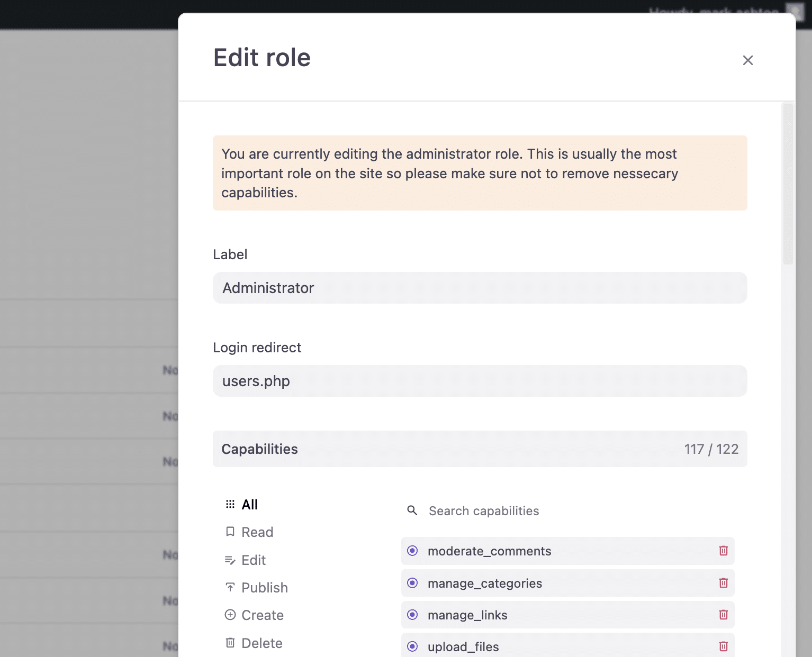Click the bookmark icon beside Read
The height and width of the screenshot is (657, 812).
[230, 532]
